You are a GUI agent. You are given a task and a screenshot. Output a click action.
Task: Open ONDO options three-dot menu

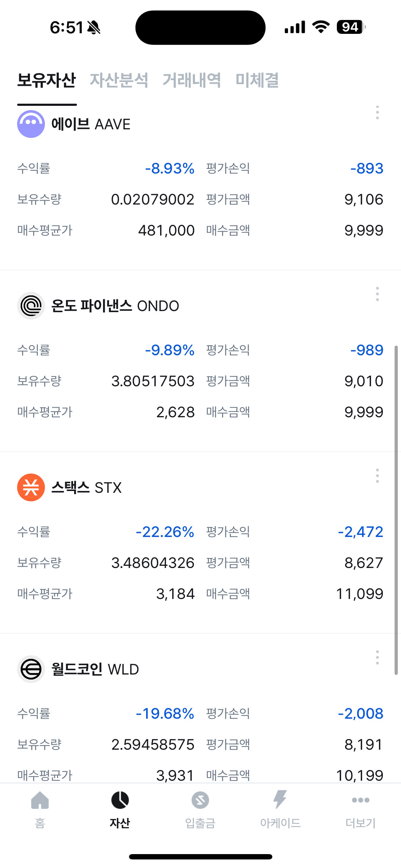[377, 294]
